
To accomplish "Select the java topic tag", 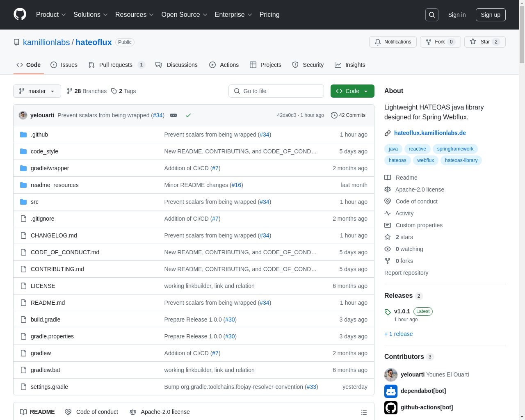I will pos(393,149).
